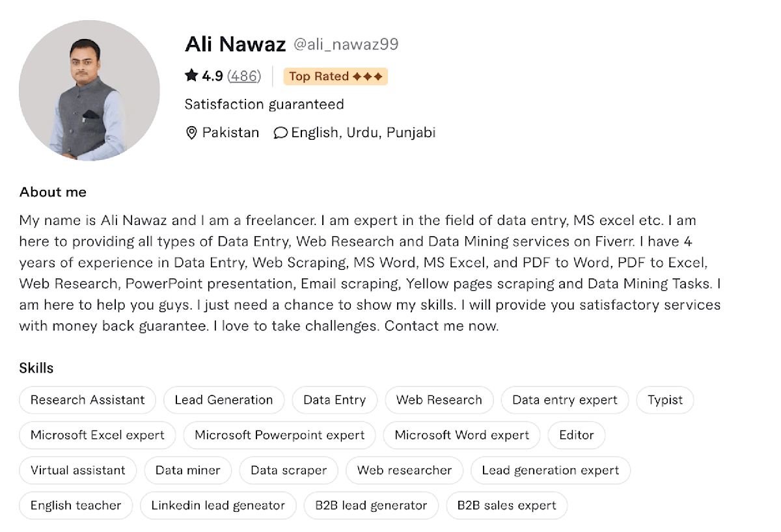Screen dimensions: 781x532
Task: Click the Data Entry skill chip
Action: 335,400
